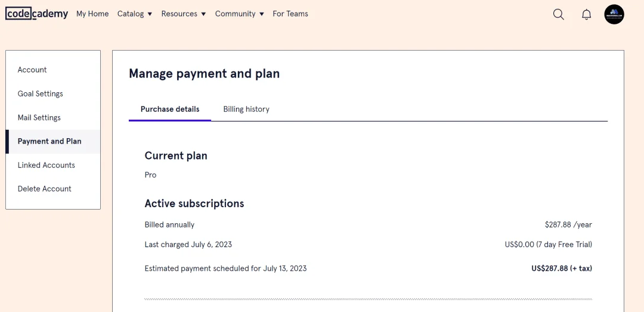Click the Billed annually label

pyautogui.click(x=169, y=224)
